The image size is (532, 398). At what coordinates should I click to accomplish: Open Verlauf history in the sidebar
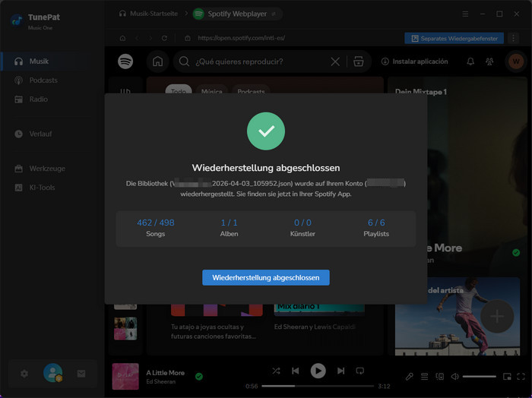pos(52,134)
